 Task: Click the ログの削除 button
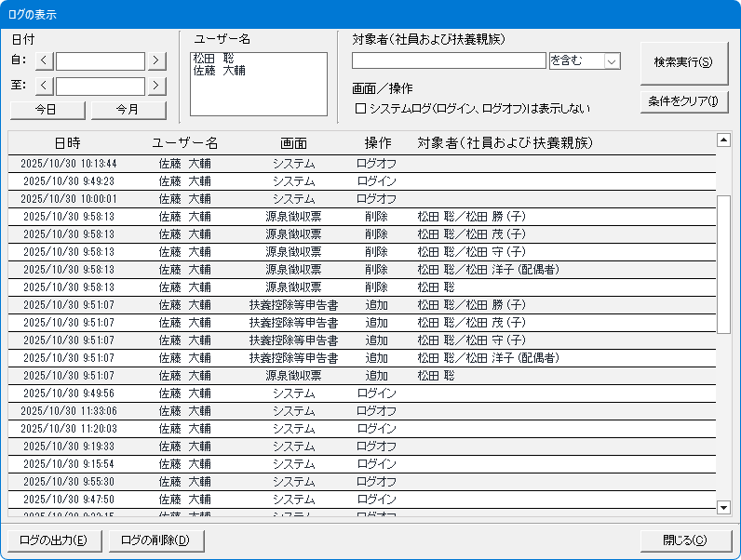tap(155, 540)
